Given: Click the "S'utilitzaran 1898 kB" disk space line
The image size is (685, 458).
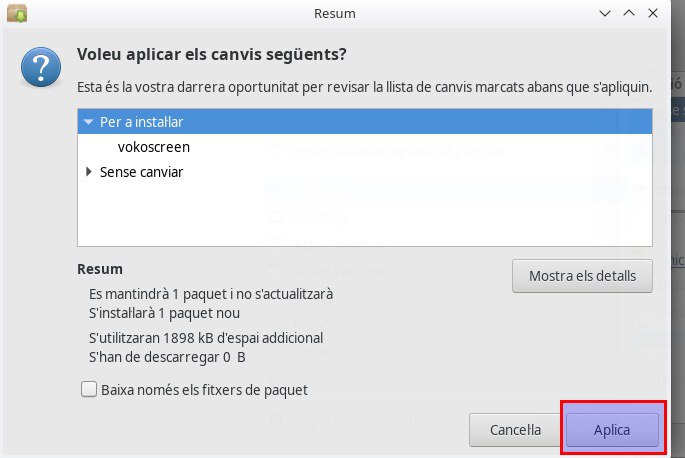Looking at the screenshot, I should pyautogui.click(x=206, y=338).
